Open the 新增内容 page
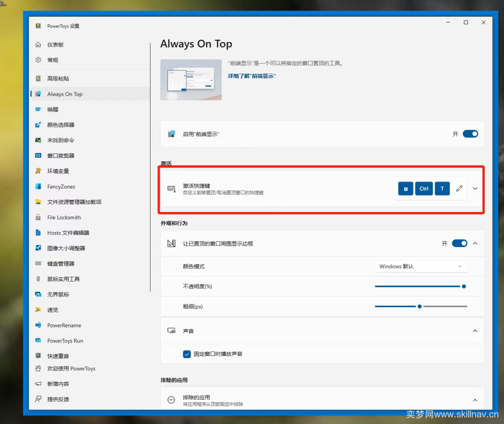 click(x=90, y=384)
